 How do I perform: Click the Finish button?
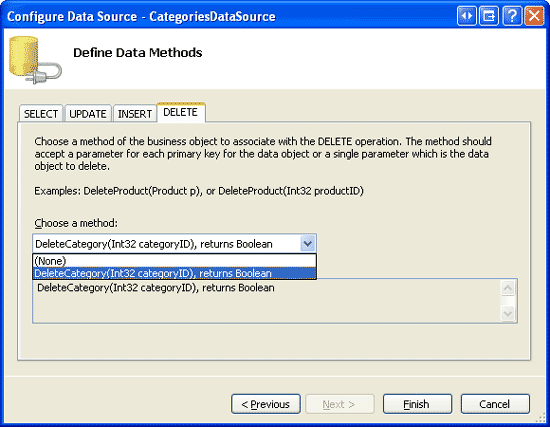(417, 404)
